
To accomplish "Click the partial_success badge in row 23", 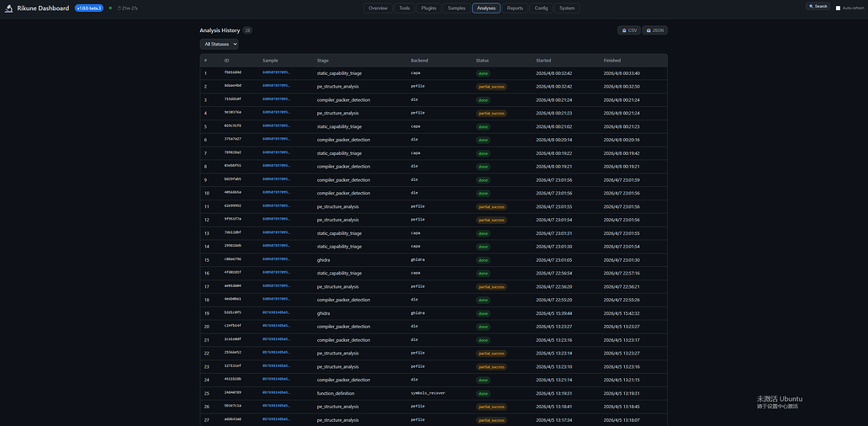I will coord(491,367).
